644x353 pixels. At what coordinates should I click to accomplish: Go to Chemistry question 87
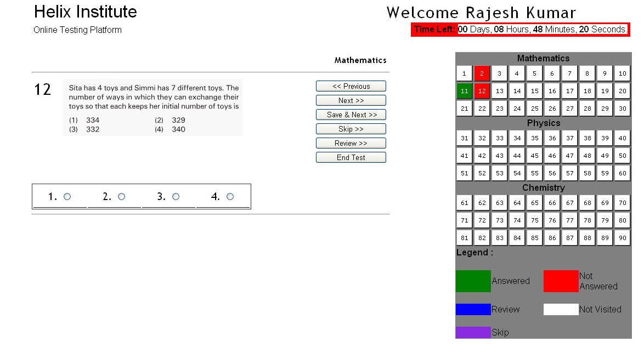coord(569,238)
